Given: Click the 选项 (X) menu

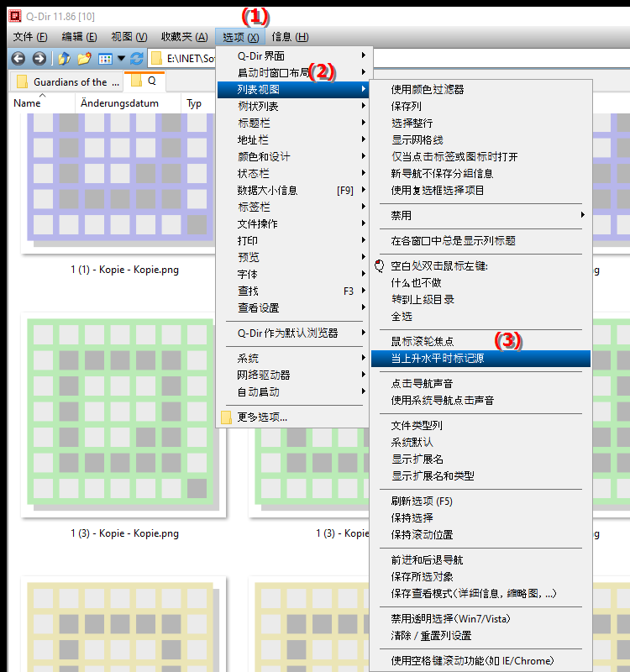Looking at the screenshot, I should tap(240, 37).
